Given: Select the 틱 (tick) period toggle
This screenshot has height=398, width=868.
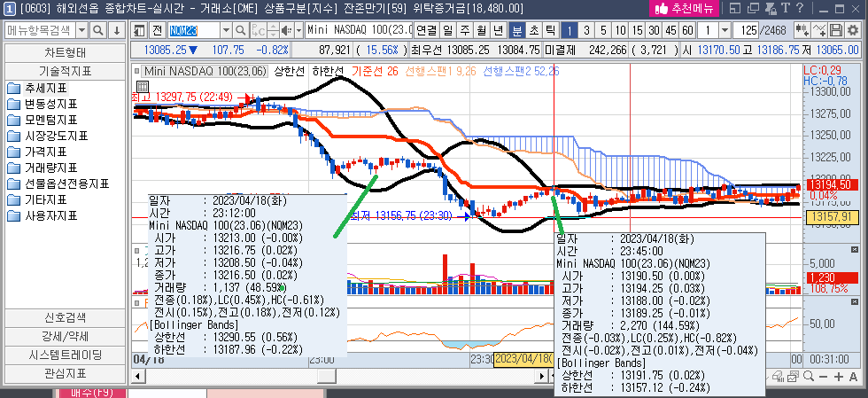Looking at the screenshot, I should coord(550,30).
